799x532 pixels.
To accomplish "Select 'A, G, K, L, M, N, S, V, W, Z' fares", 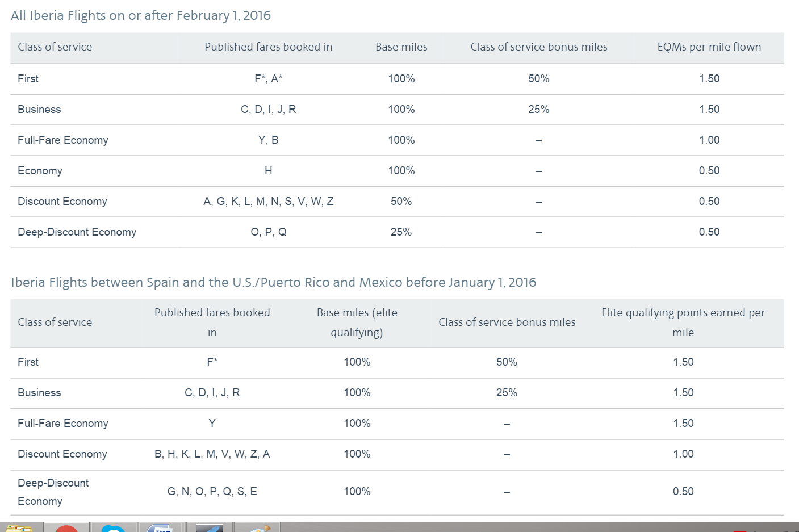I will tap(269, 202).
